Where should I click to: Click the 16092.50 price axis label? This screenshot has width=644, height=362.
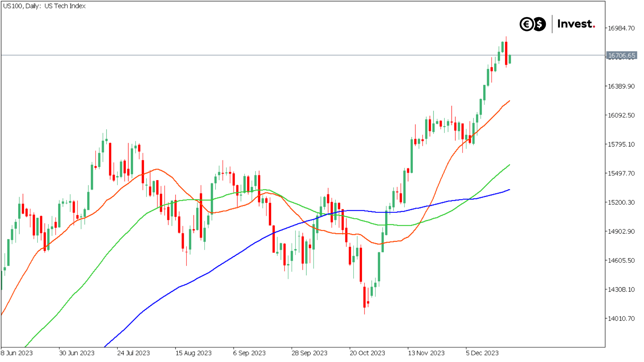coord(621,115)
